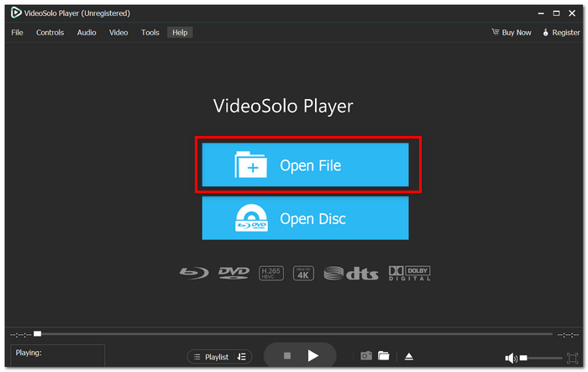The width and height of the screenshot is (588, 372).
Task: Click the folder-plus icon on Open File
Action: 251,165
